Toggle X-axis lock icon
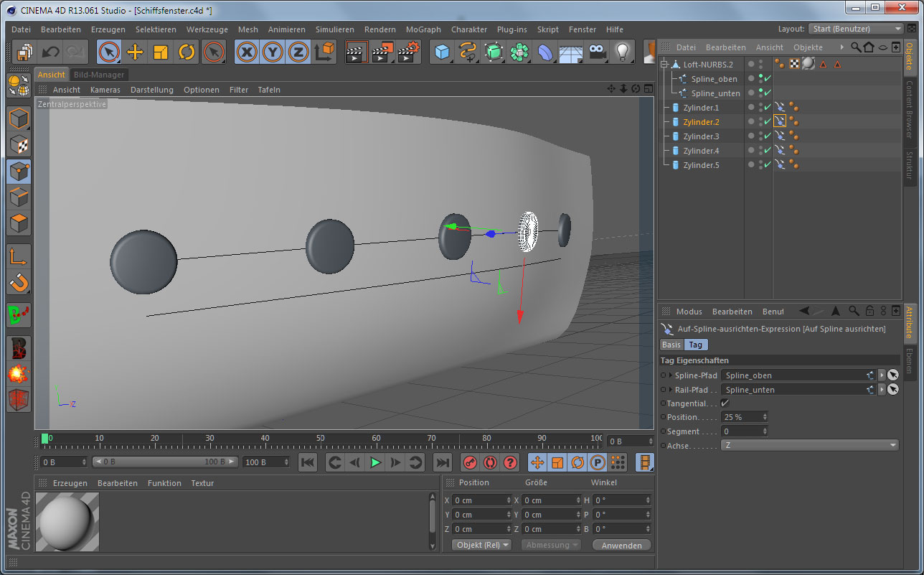This screenshot has height=575, width=924. coord(247,52)
